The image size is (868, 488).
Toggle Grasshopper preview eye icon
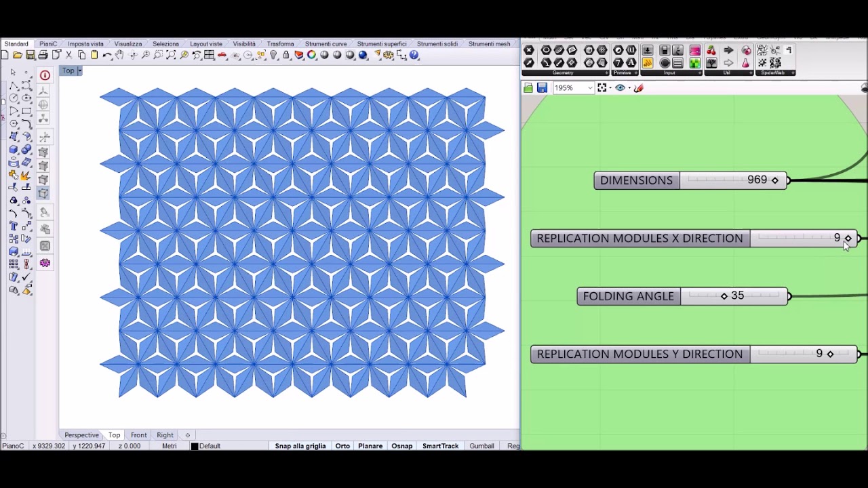coord(620,87)
